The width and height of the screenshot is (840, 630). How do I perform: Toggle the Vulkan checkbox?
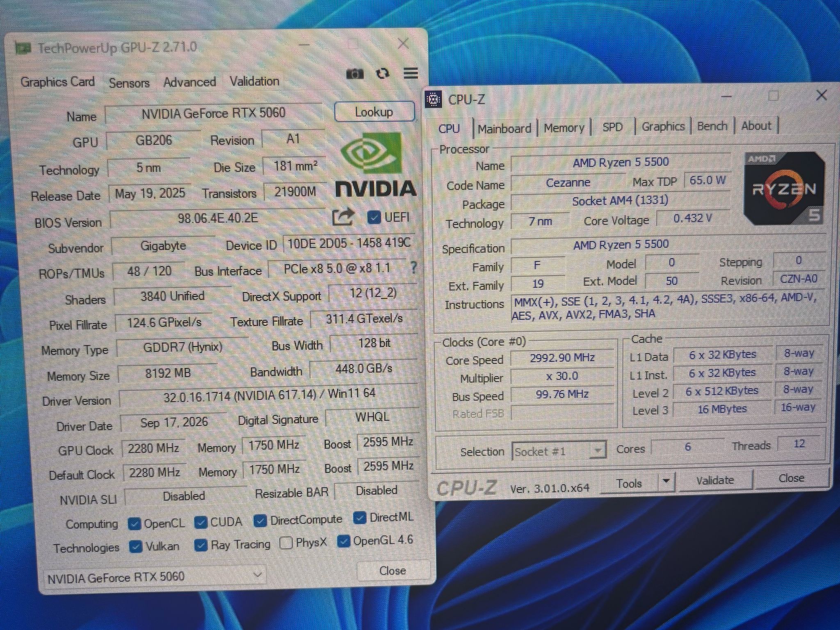coord(135,546)
